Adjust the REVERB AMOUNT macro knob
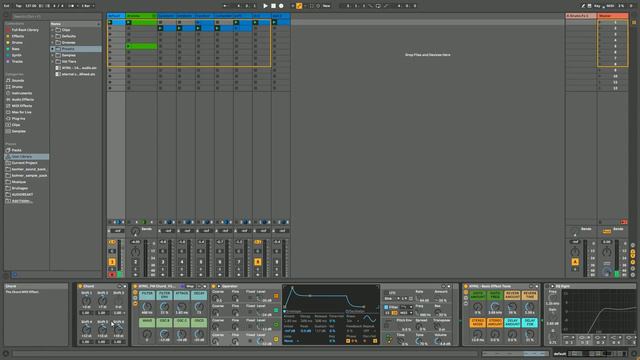Image resolution: width=640 pixels, height=360 pixels. 512,307
